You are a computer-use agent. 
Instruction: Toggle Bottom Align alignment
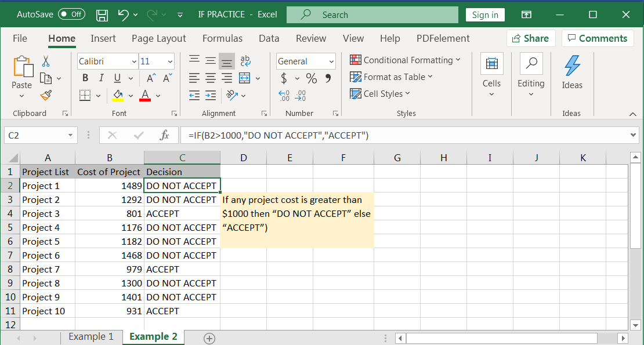coord(227,61)
